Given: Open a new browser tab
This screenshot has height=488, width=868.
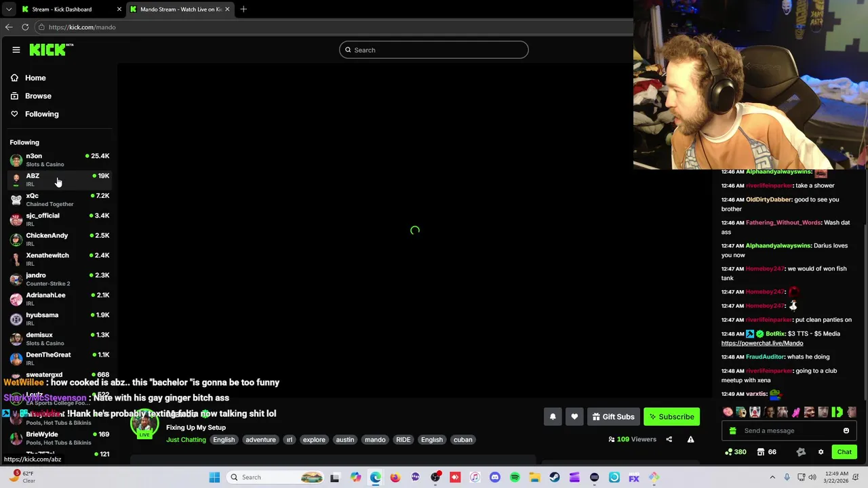Looking at the screenshot, I should click(x=243, y=9).
